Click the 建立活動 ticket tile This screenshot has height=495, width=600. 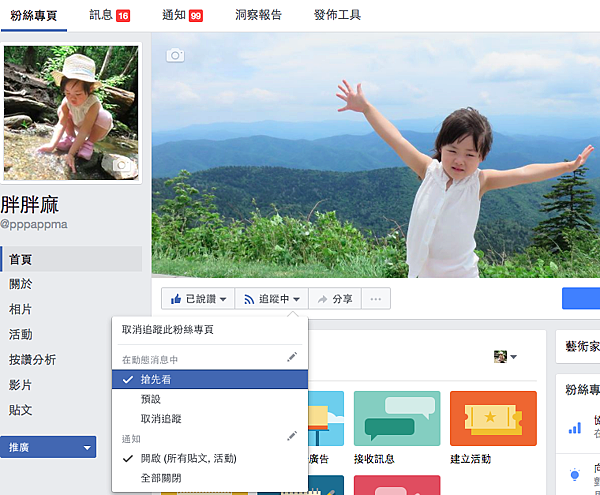click(493, 418)
